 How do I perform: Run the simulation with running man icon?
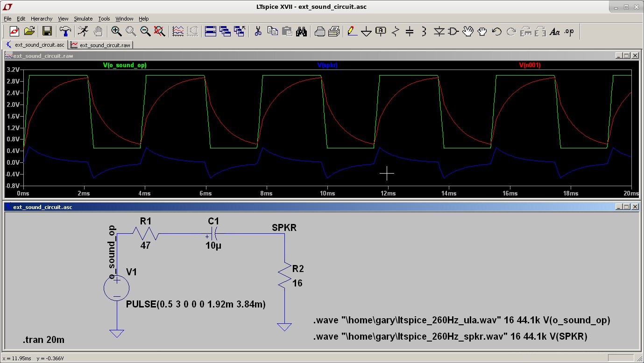pos(83,31)
